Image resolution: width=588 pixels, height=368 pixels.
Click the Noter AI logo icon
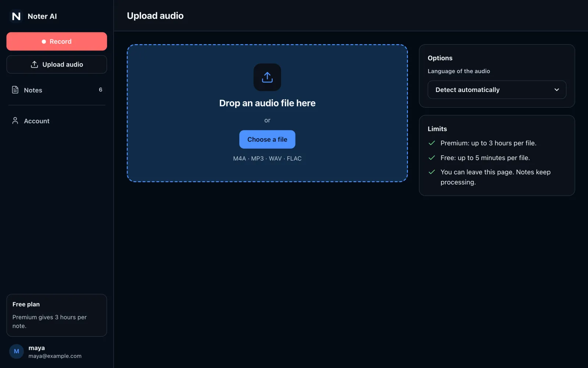click(16, 16)
